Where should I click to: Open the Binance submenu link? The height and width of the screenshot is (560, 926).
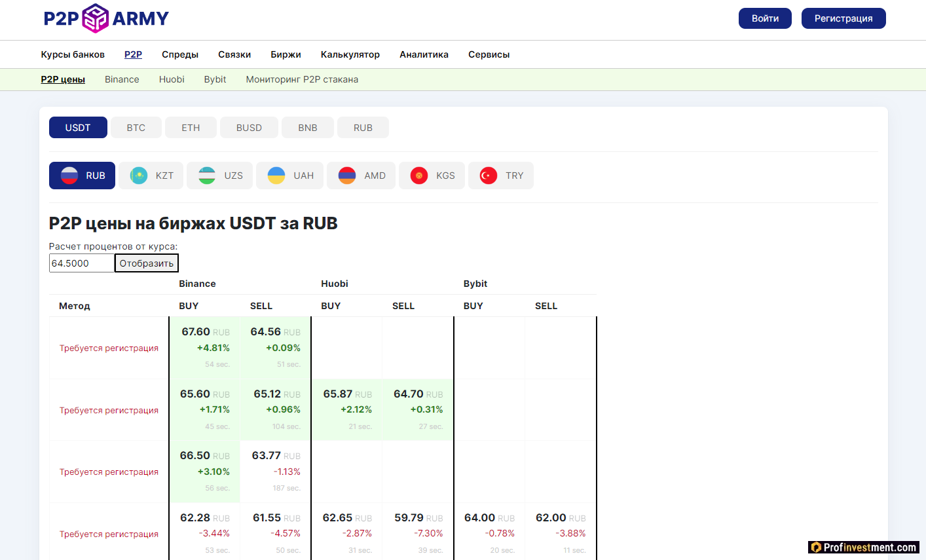coord(122,79)
